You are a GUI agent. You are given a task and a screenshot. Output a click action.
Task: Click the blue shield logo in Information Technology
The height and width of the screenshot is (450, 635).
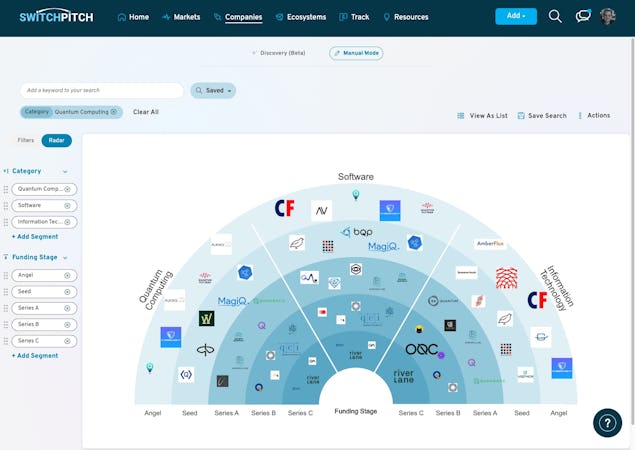[562, 368]
